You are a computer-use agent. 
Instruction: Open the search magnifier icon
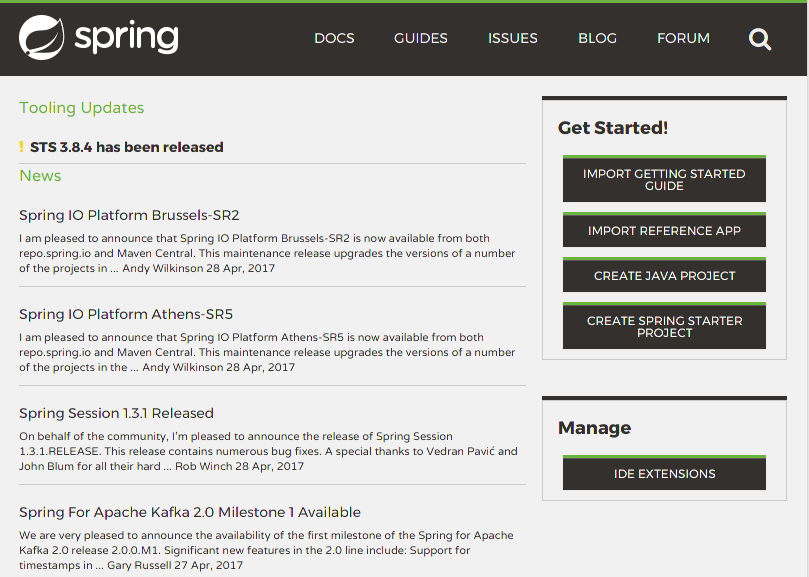point(760,39)
